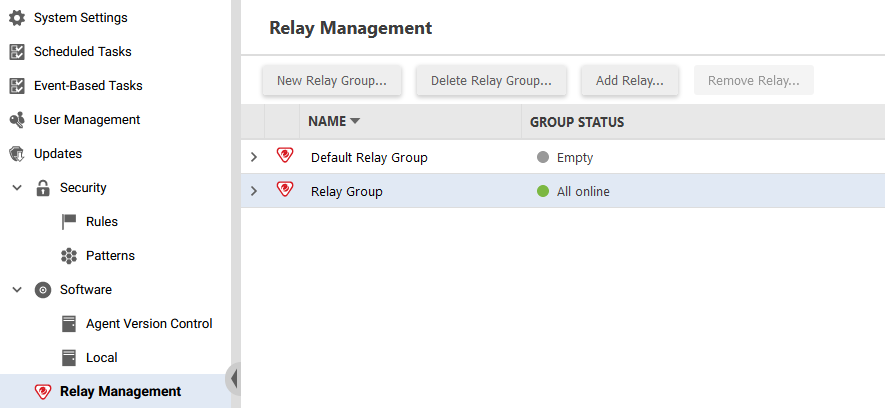Click the User Management people icon
885x408 pixels.
(x=17, y=120)
